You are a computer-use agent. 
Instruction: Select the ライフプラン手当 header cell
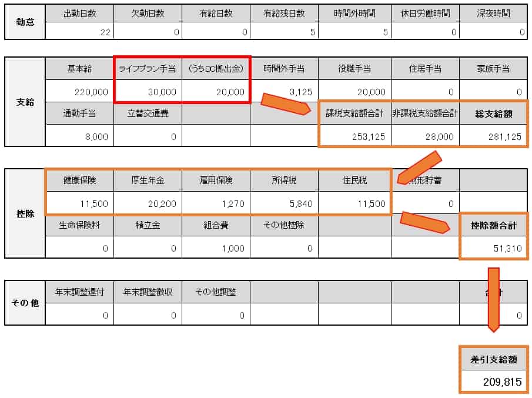click(148, 69)
